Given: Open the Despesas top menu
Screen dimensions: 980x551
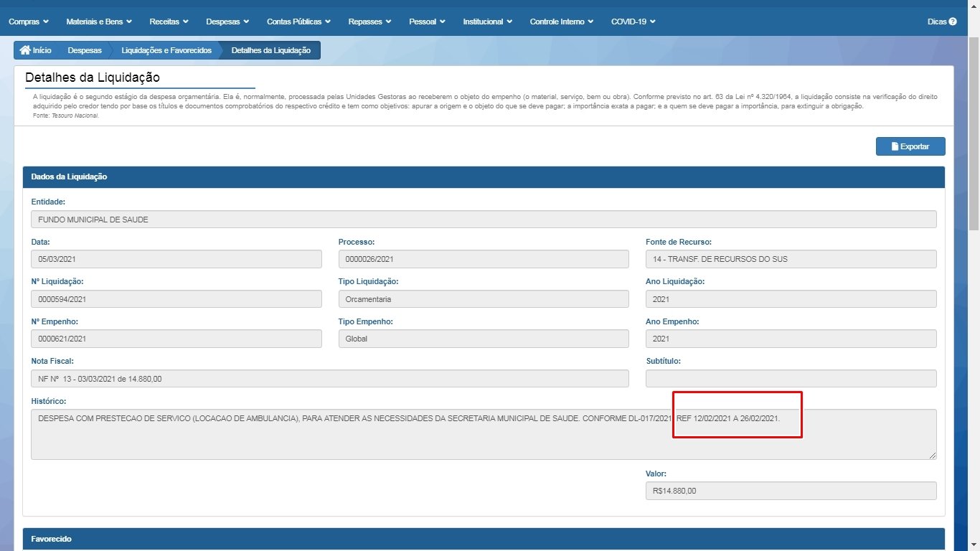Looking at the screenshot, I should click(x=227, y=22).
